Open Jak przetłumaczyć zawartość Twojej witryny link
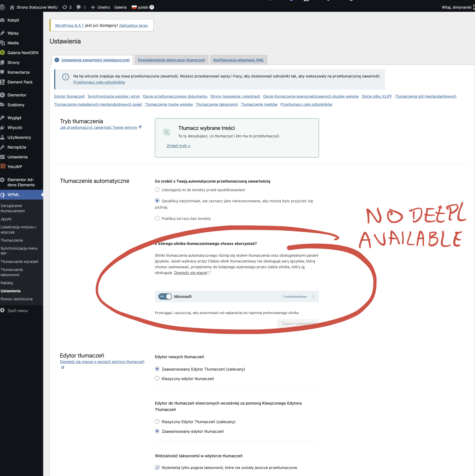The image size is (475, 476). 99,127
